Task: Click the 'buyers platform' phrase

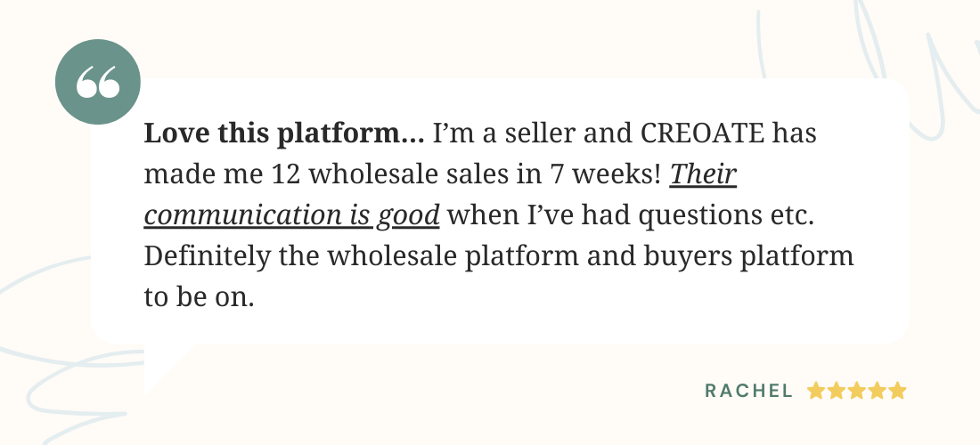Action: (747, 256)
